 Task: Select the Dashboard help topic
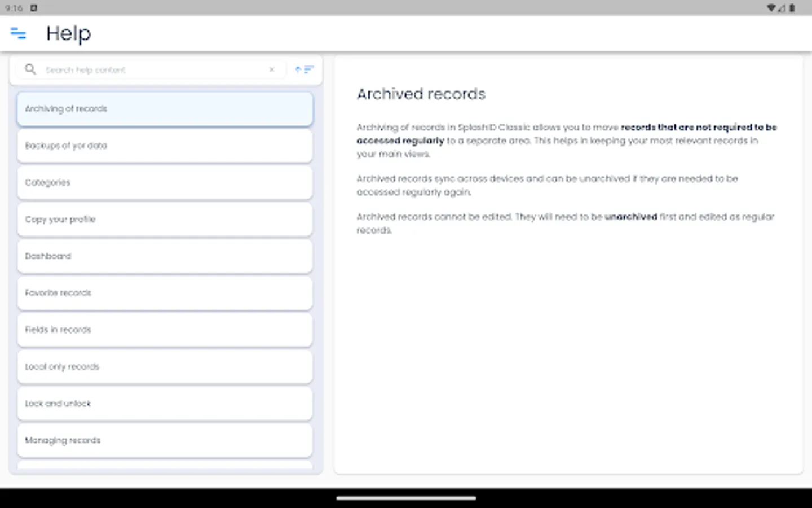click(x=164, y=256)
